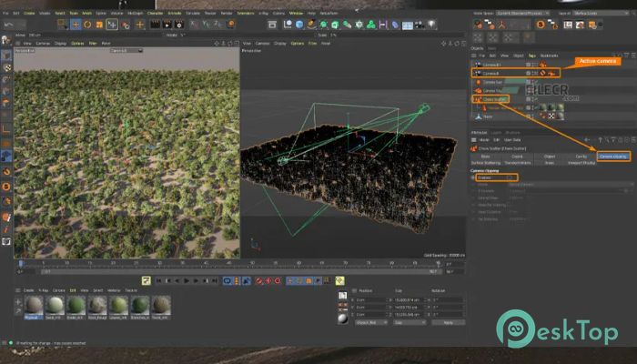Screen dimensions: 637x364
Task: Click Render to Picture Viewer icon
Action: click(x=167, y=25)
